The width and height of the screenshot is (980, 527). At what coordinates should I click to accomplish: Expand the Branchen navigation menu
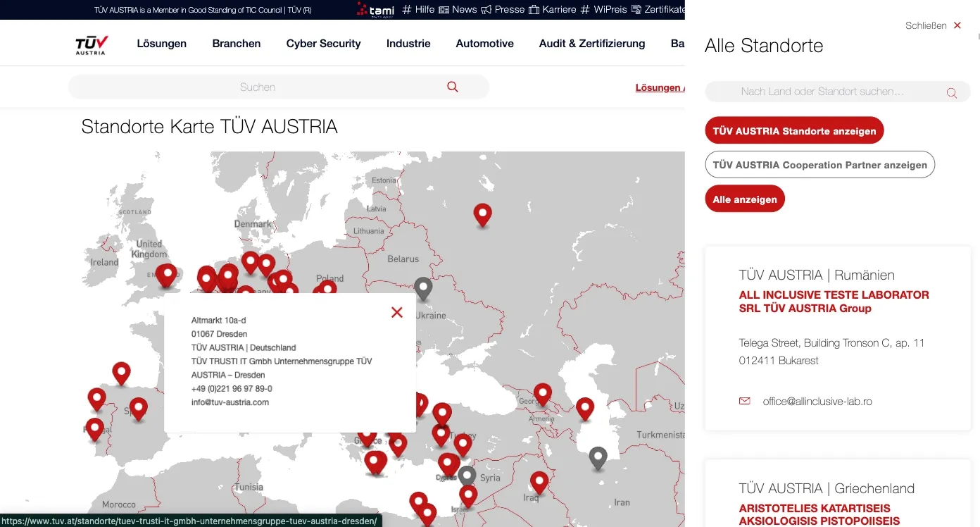(x=236, y=44)
